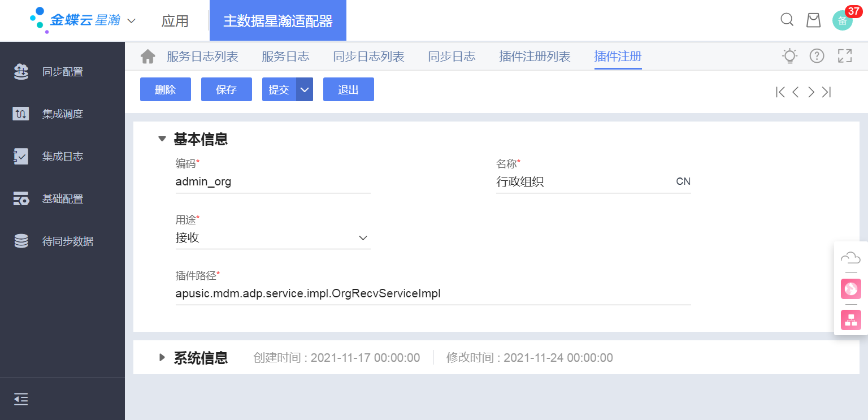
Task: Open the search icon in top bar
Action: coord(787,20)
